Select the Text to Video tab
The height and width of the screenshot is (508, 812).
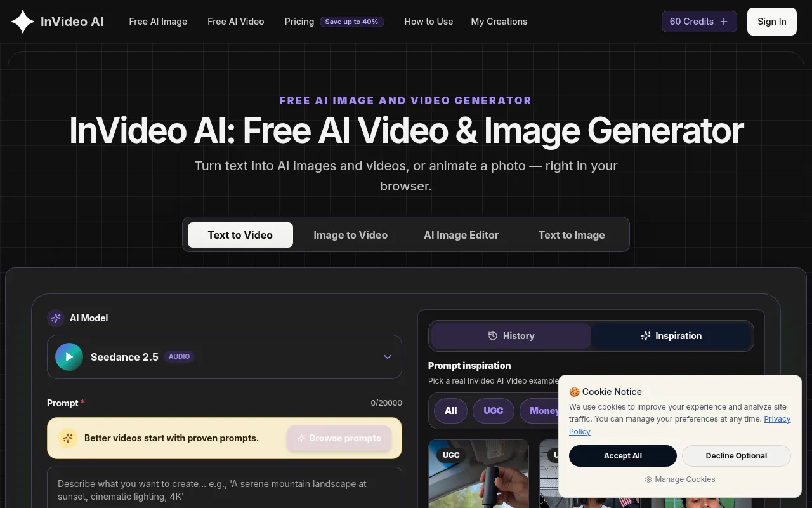click(x=240, y=235)
